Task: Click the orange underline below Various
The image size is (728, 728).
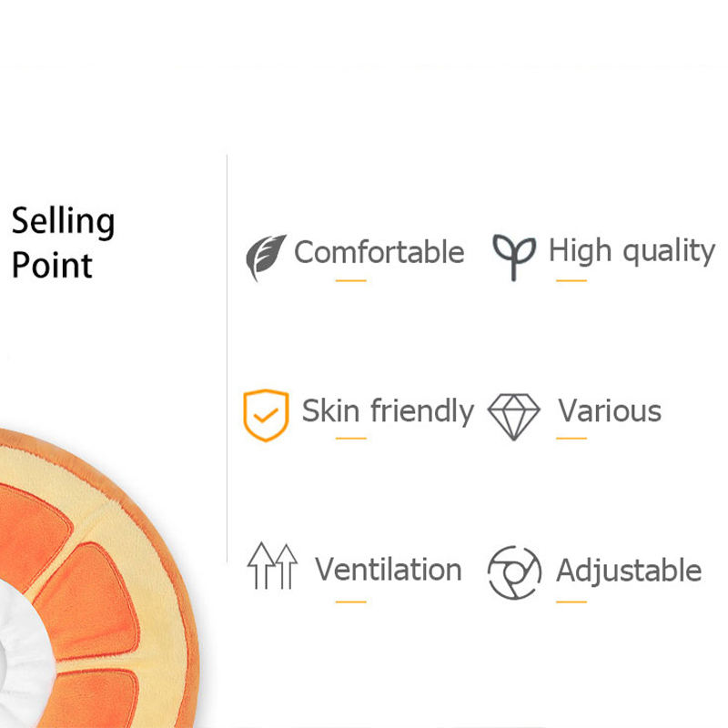Action: 571,439
